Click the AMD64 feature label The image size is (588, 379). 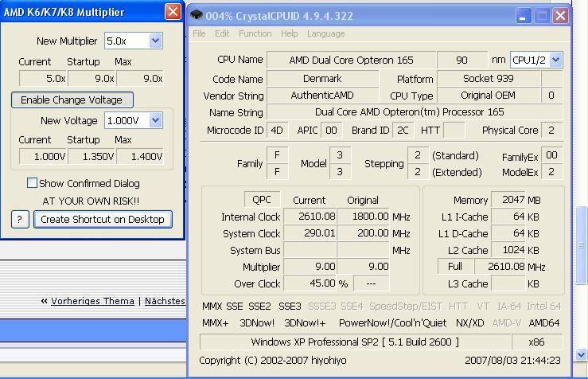[x=544, y=323]
